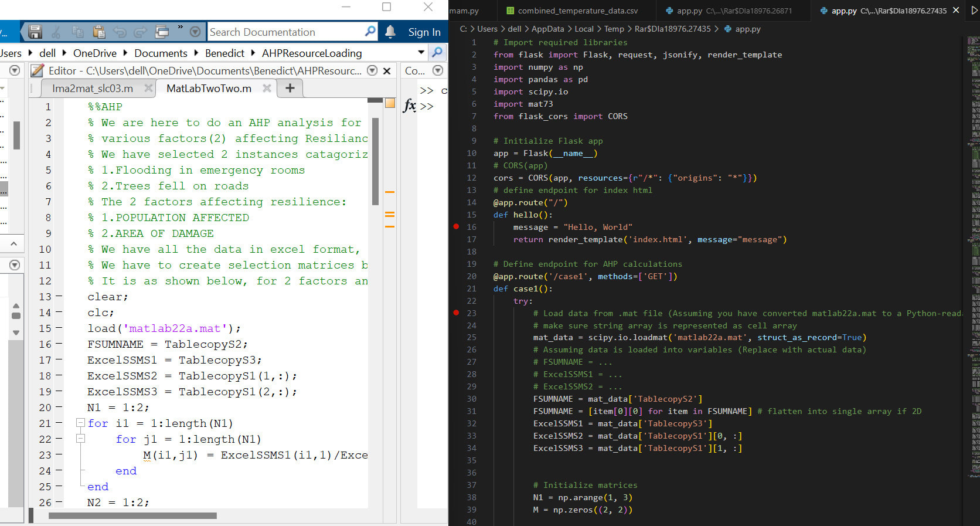Click the folder search icon beside path
The height and width of the screenshot is (526, 980).
(437, 53)
